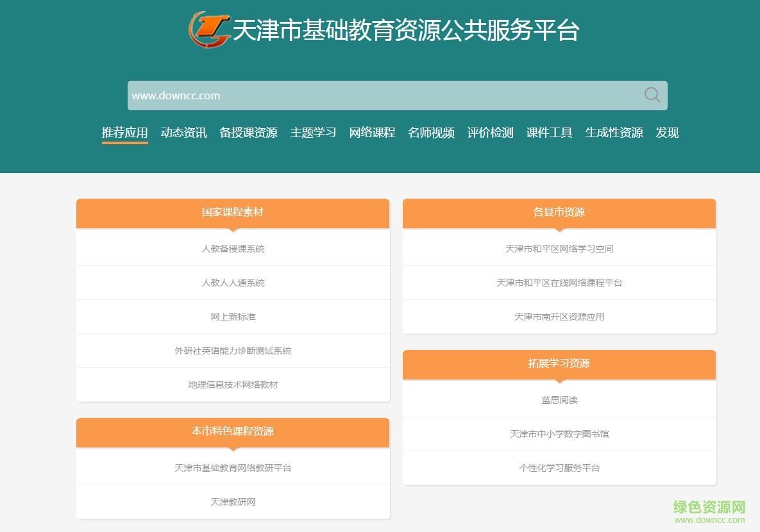Screen dimensions: 760x532
Task: Click inside the search input field
Action: pyautogui.click(x=385, y=95)
